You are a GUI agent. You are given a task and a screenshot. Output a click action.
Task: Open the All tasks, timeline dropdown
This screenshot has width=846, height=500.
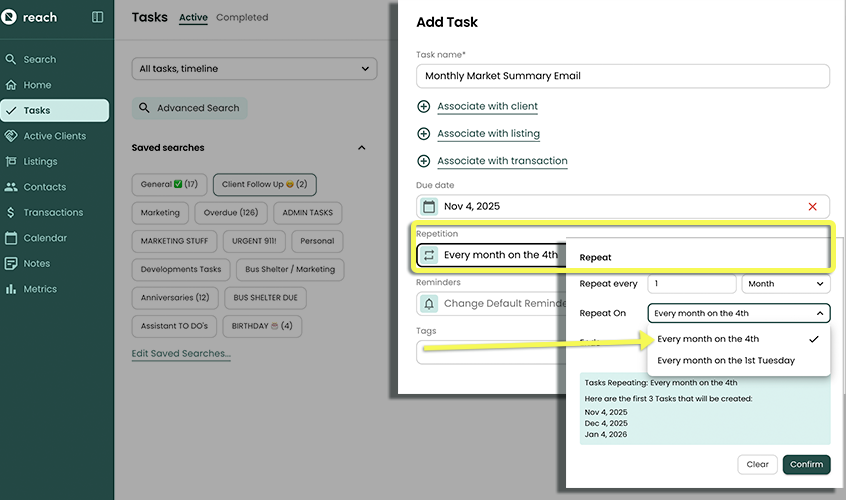tap(254, 69)
